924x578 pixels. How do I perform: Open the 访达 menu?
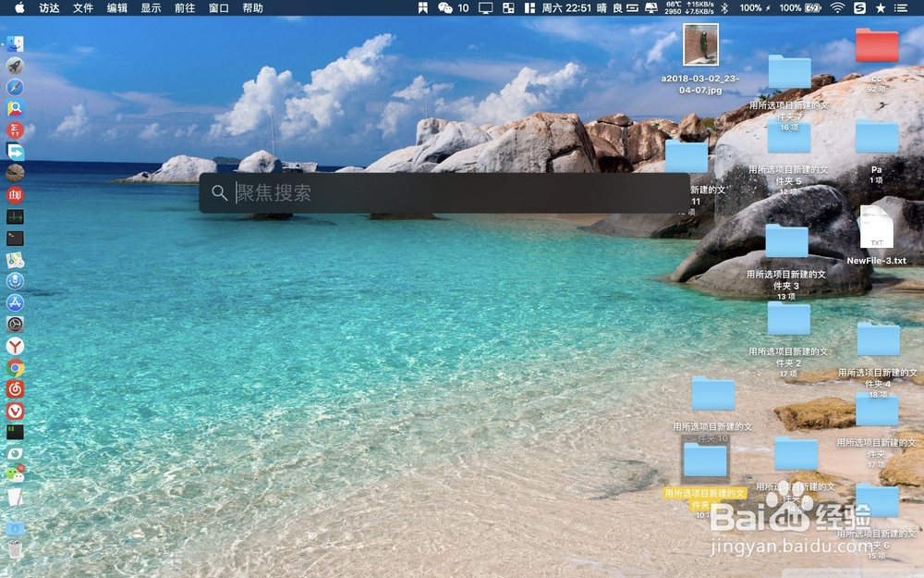coord(50,7)
